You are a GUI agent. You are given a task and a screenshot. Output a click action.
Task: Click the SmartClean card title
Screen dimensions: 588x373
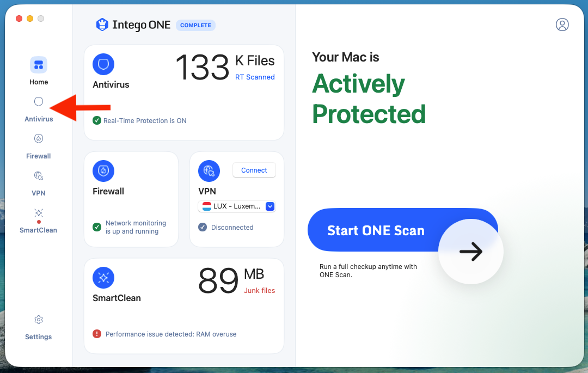click(x=117, y=298)
